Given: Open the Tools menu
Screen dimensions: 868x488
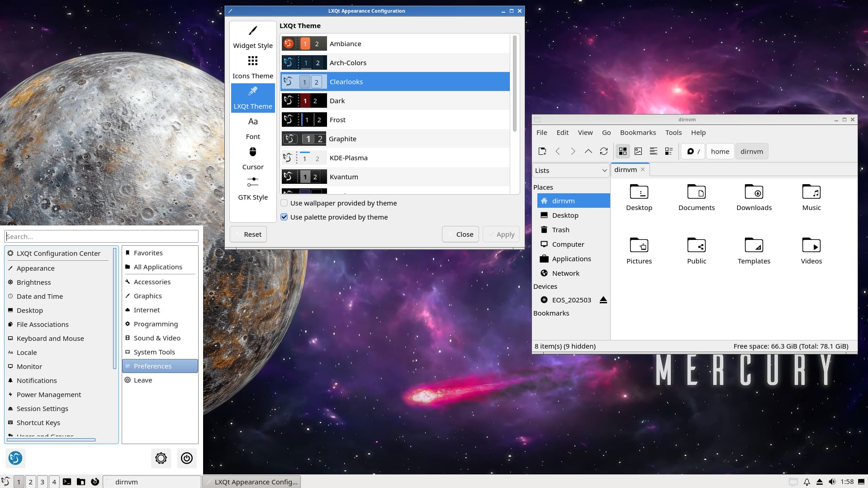Looking at the screenshot, I should [x=673, y=132].
